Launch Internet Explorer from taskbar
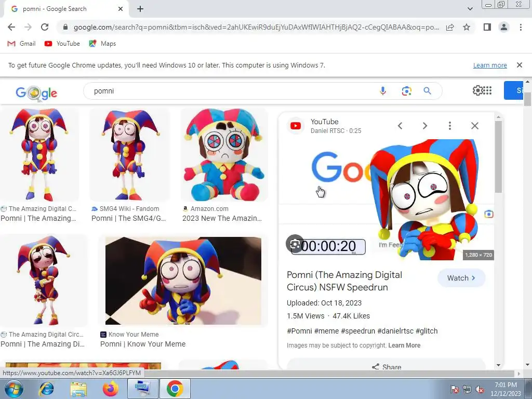 [47, 389]
